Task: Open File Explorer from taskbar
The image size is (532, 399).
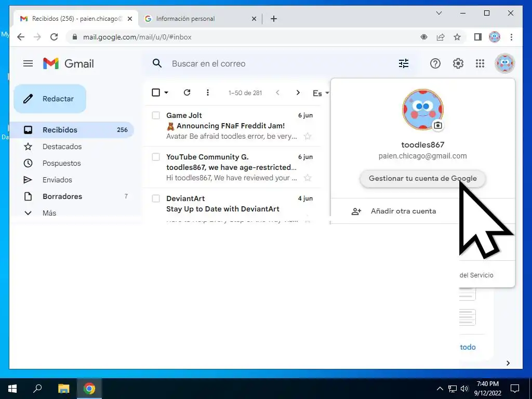Action: click(x=63, y=389)
